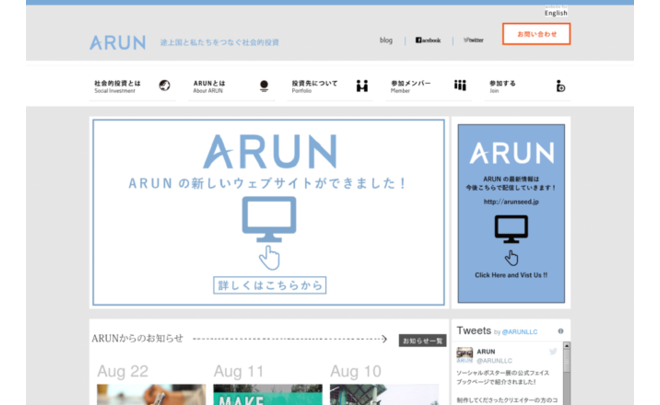Click the 詳しくはこちらから button on main banner
Viewport: 660px width, 405px height.
270,286
